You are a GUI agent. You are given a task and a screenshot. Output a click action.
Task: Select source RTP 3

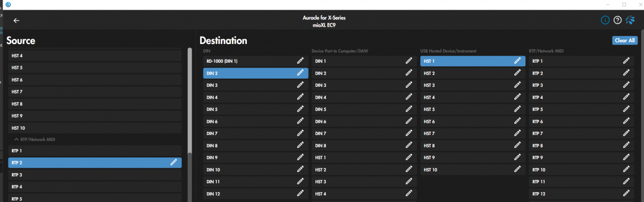[95, 175]
